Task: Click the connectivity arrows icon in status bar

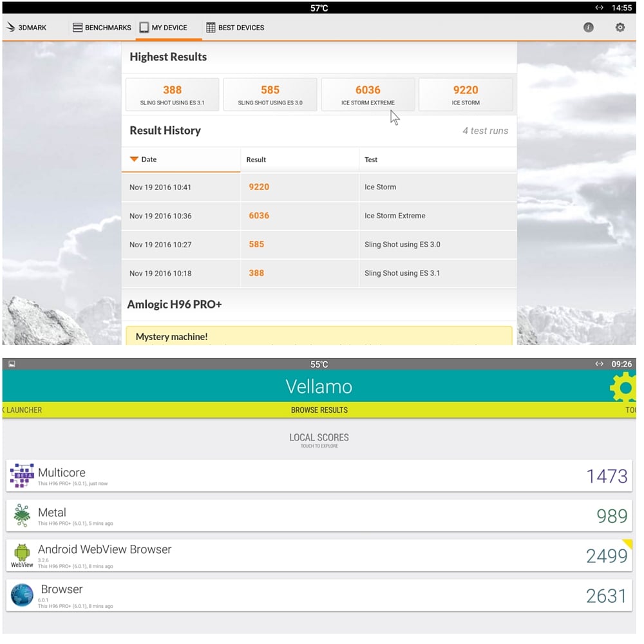Action: (x=599, y=7)
